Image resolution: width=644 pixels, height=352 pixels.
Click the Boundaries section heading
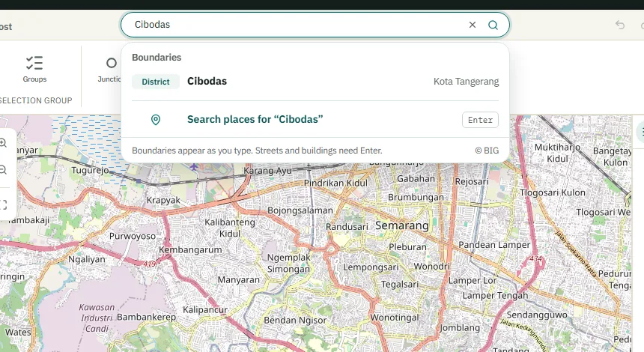[157, 58]
